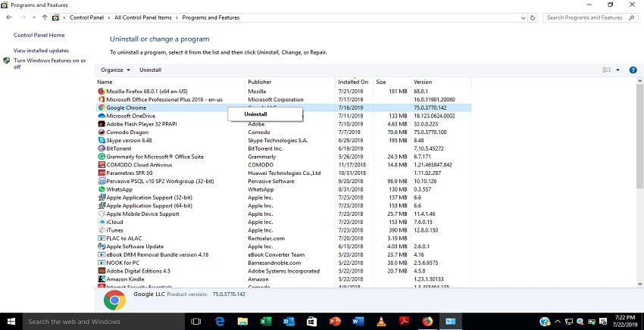Click the Apple Software Update icon
This screenshot has height=330, width=644.
click(102, 247)
